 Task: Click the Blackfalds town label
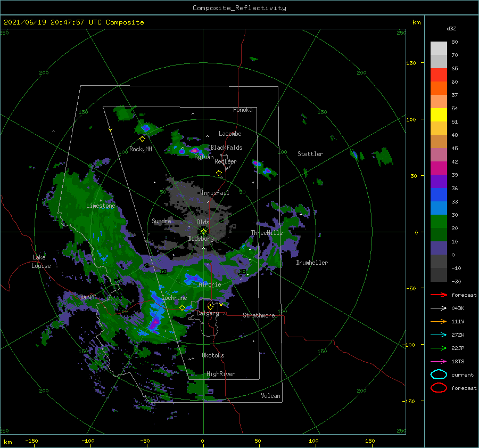point(226,148)
